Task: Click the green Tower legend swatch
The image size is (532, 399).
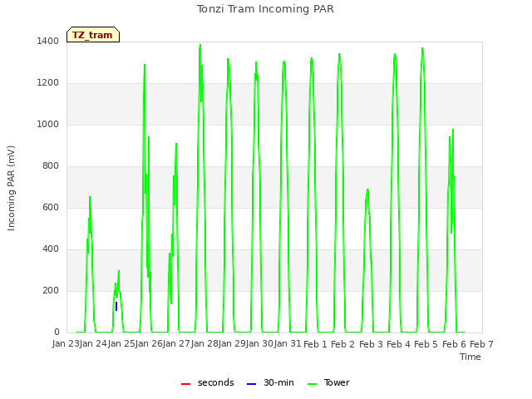Action: pyautogui.click(x=312, y=384)
